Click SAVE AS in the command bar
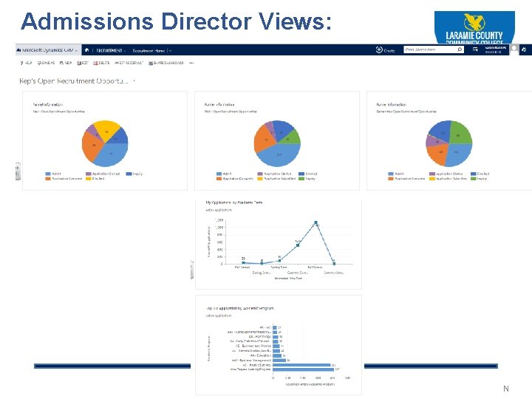The image size is (532, 399). [46, 63]
